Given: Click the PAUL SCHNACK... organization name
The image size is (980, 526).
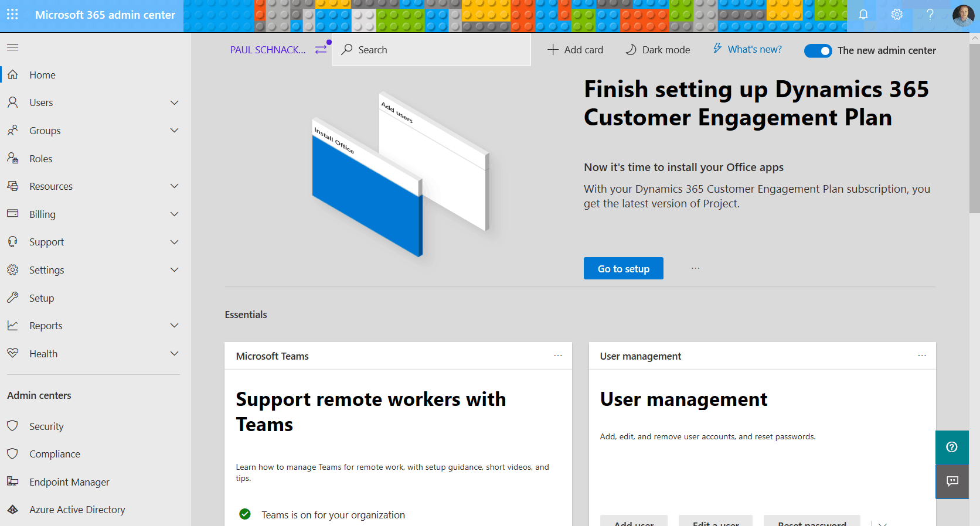Looking at the screenshot, I should click(x=268, y=50).
